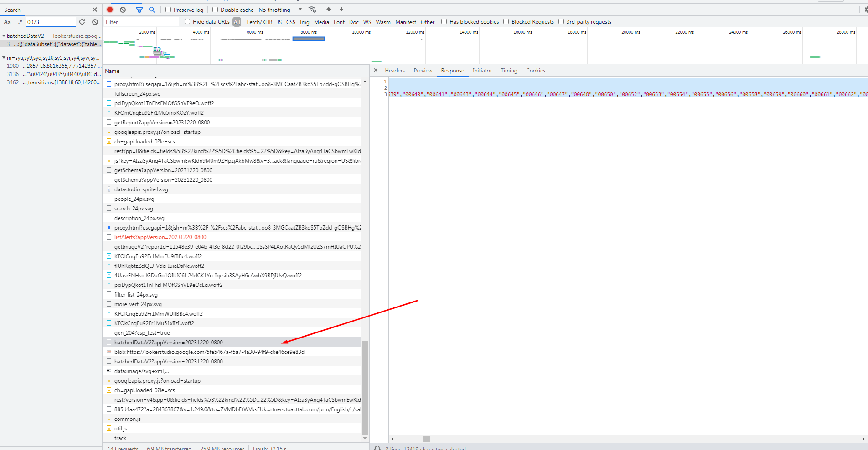Filter requests by Img type
Screen dimensions: 868x450
(305, 22)
